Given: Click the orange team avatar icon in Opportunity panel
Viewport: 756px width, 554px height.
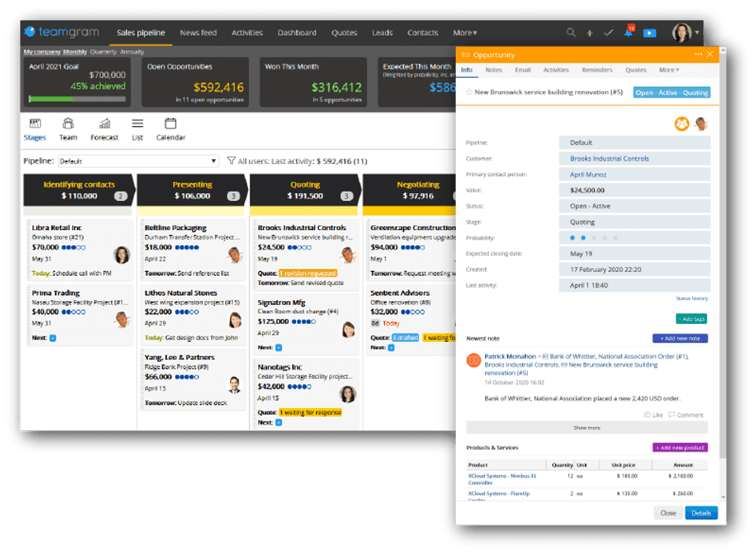Looking at the screenshot, I should pos(682,124).
